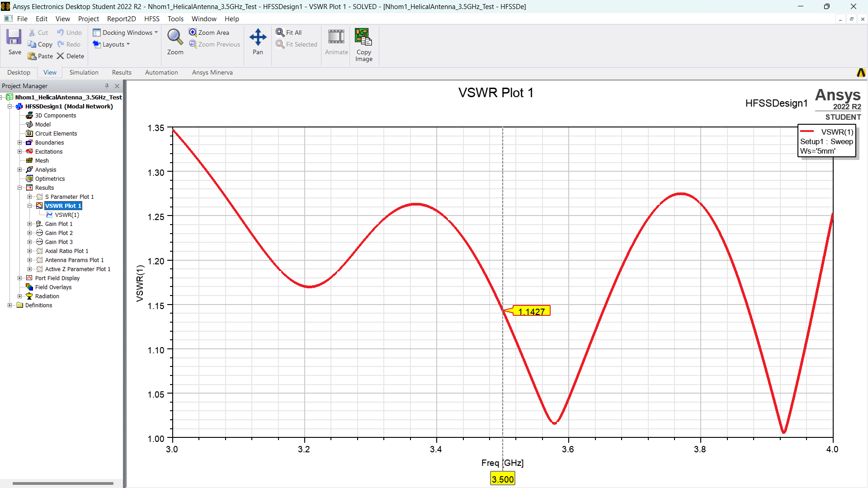This screenshot has width=868, height=488.
Task: Switch to the Simulation ribbon tab
Action: (x=84, y=72)
